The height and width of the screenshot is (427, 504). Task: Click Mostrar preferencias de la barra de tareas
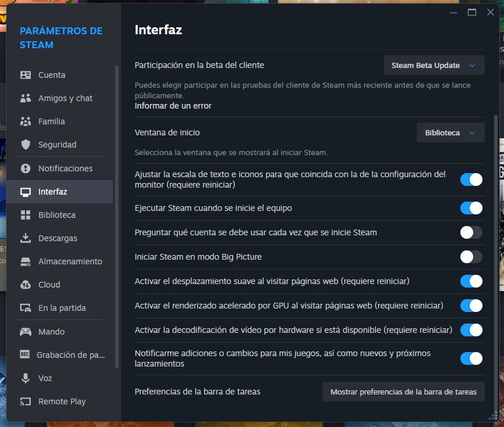coord(403,392)
